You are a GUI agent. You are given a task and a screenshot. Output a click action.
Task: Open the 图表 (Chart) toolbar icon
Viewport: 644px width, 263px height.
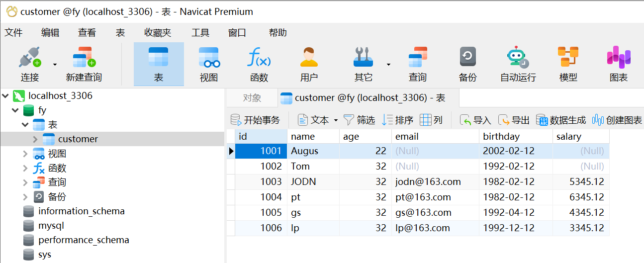pyautogui.click(x=619, y=58)
